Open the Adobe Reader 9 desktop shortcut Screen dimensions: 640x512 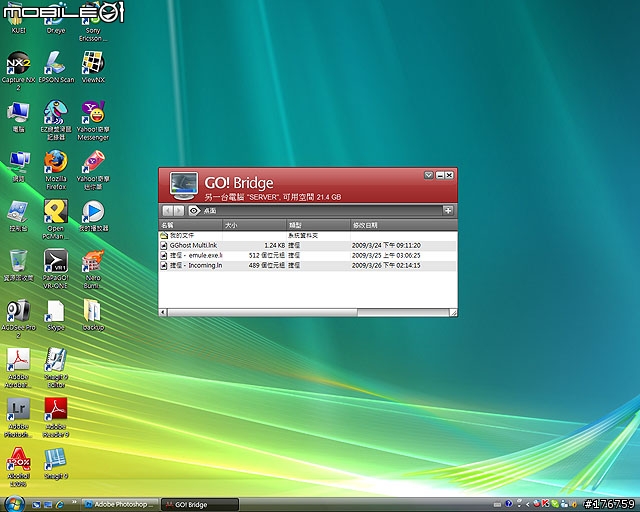point(56,418)
